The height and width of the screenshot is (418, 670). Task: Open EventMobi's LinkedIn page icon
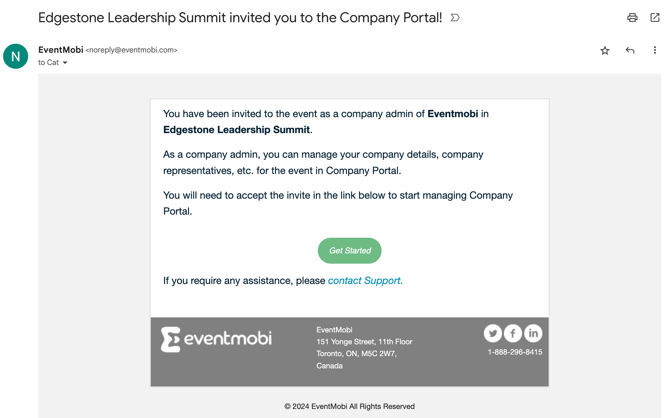pyautogui.click(x=533, y=333)
